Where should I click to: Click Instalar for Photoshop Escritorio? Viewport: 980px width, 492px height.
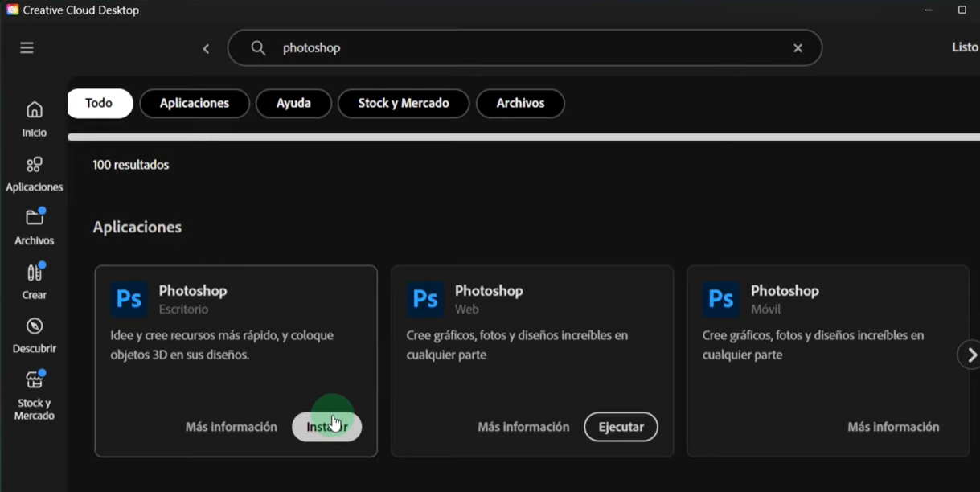326,426
